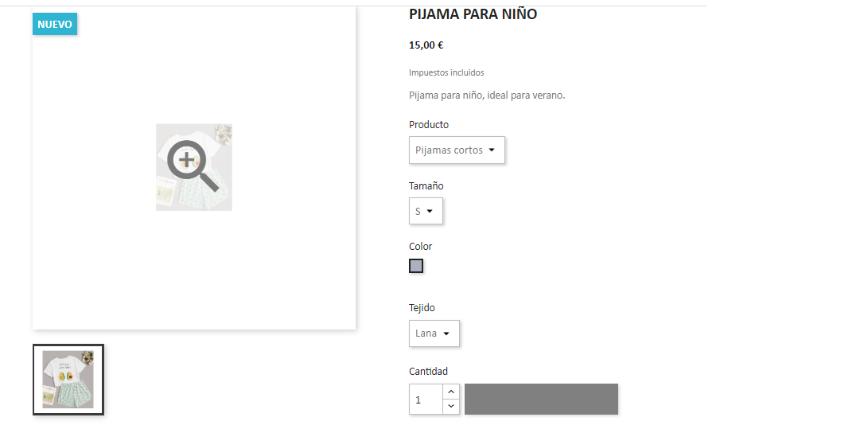Pick the grey color swatch
This screenshot has height=425, width=868.
click(x=416, y=266)
